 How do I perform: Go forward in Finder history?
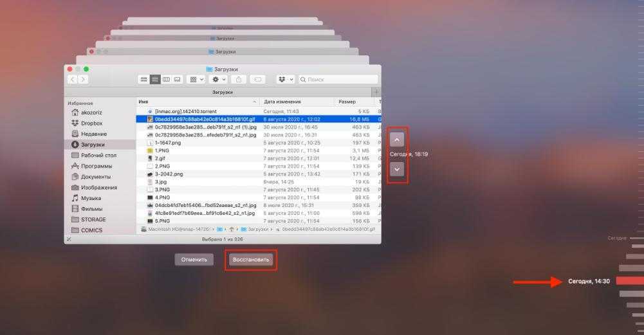pos(82,80)
